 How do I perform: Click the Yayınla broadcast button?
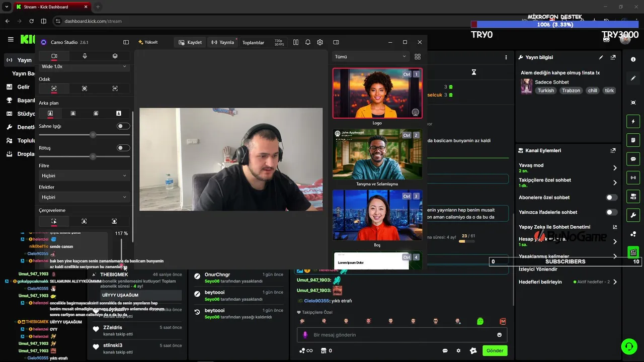(223, 42)
